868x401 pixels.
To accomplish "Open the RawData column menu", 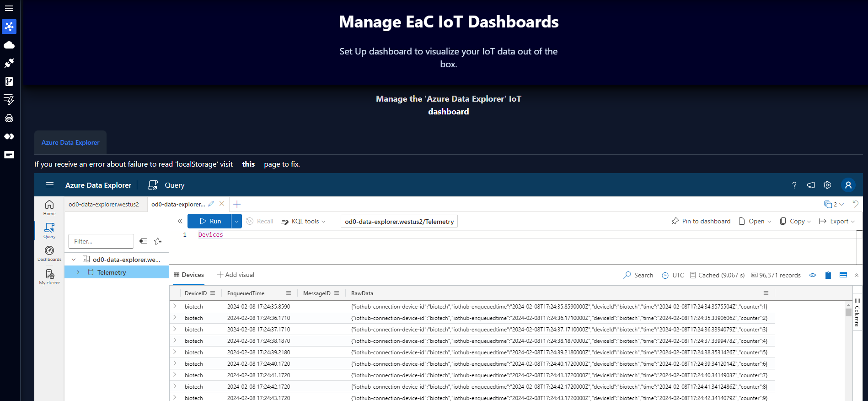I will click(766, 293).
